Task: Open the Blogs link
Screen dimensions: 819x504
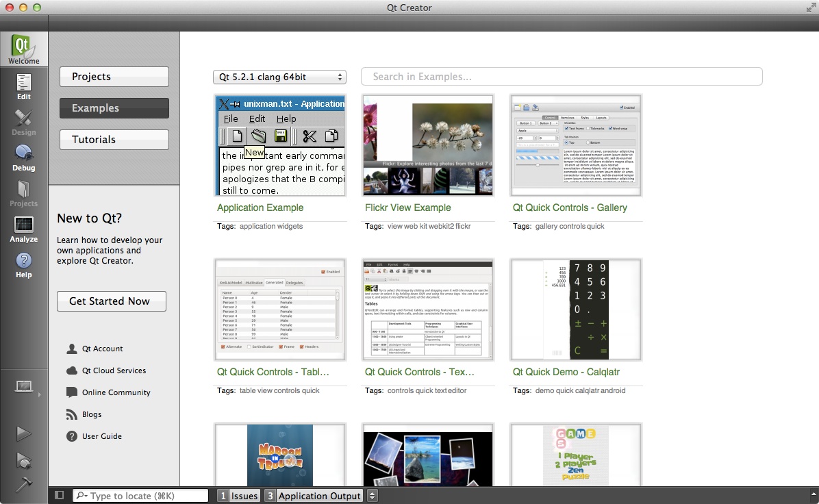Action: pos(92,415)
